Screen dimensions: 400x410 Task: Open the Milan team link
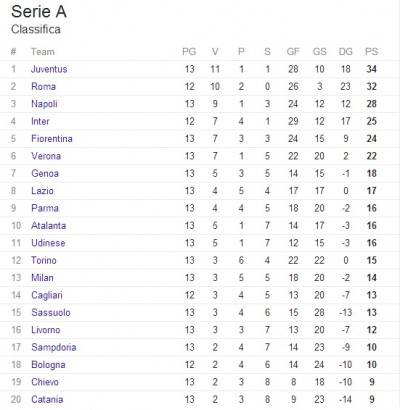42,278
